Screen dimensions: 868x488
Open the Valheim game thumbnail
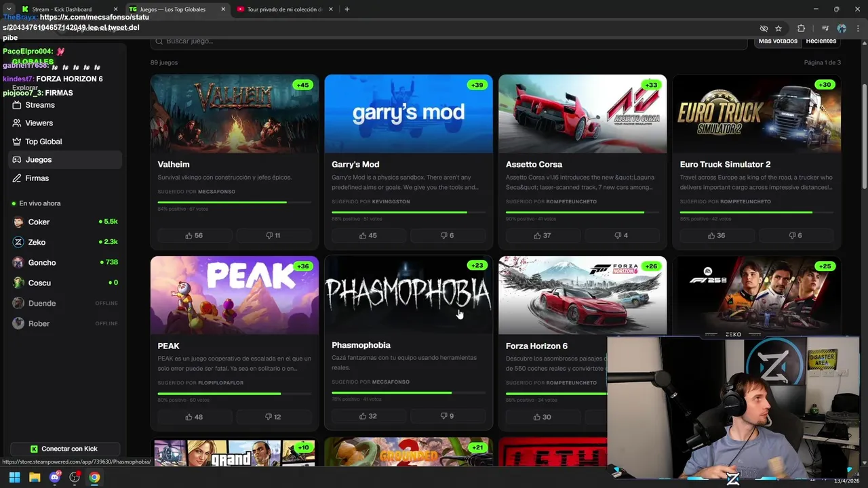(235, 114)
